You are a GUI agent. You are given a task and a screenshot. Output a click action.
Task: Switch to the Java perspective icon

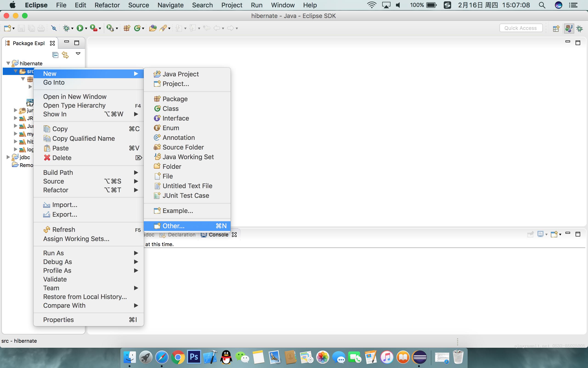coord(569,28)
